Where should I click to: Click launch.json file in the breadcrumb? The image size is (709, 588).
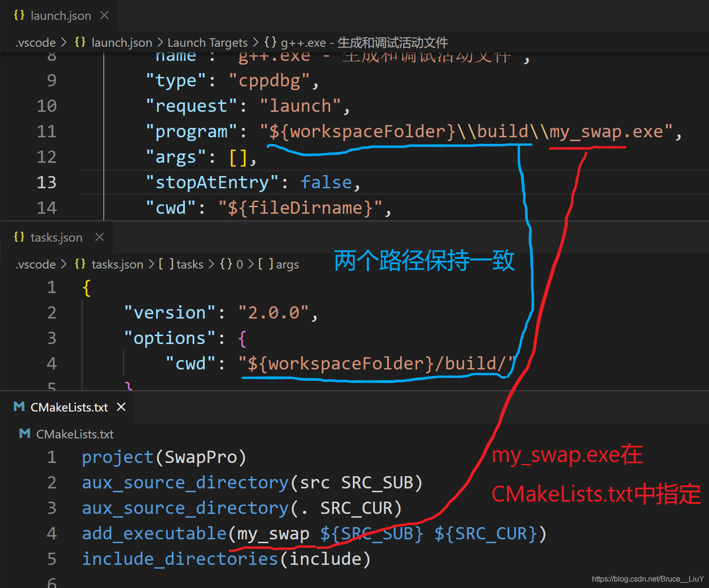[x=122, y=42]
